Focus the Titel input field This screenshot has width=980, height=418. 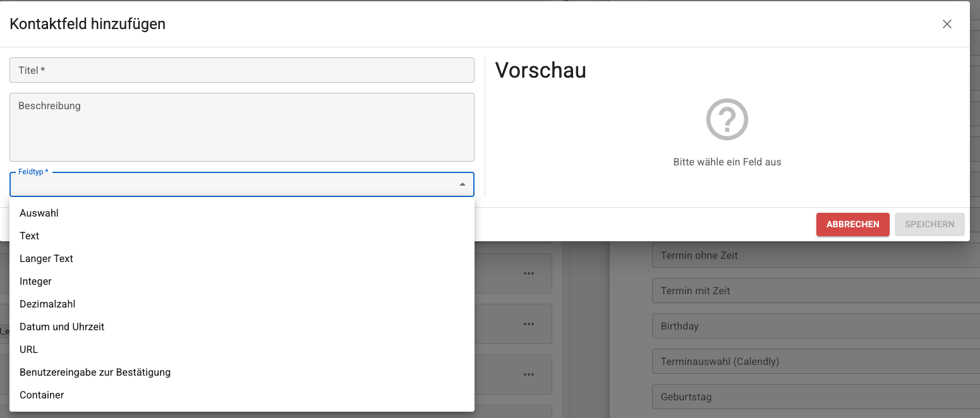[241, 70]
